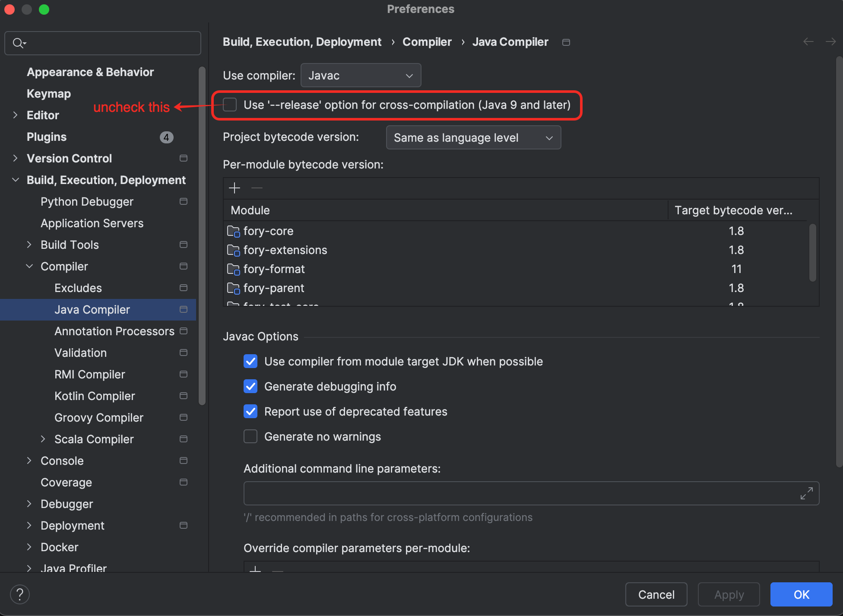Click project-level icon beside Java Compiler breadcrumb
Screen dimensions: 843x616
tap(566, 42)
